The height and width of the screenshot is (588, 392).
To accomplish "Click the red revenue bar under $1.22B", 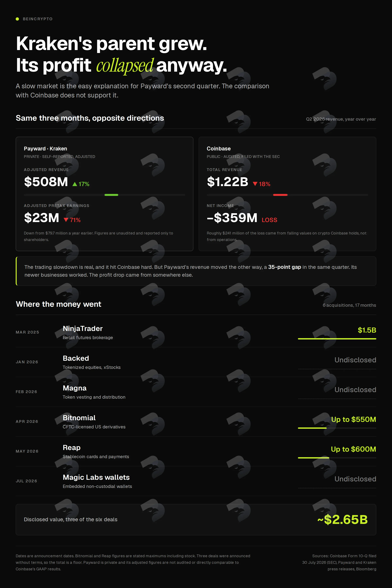I will point(280,195).
